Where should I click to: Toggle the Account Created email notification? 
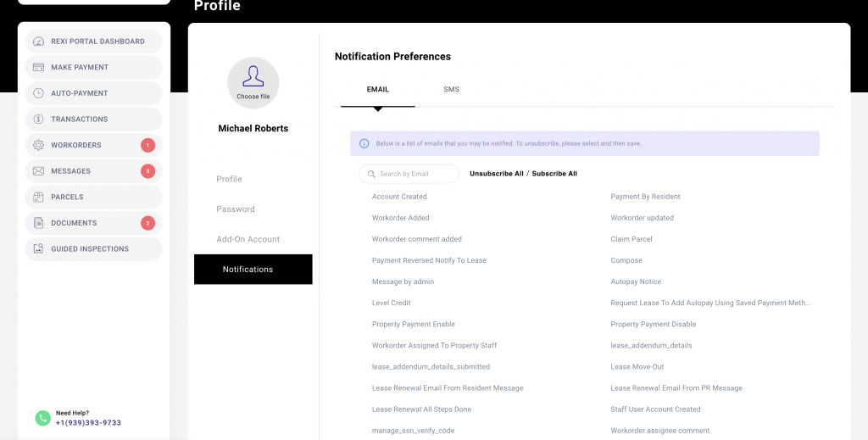coord(399,197)
